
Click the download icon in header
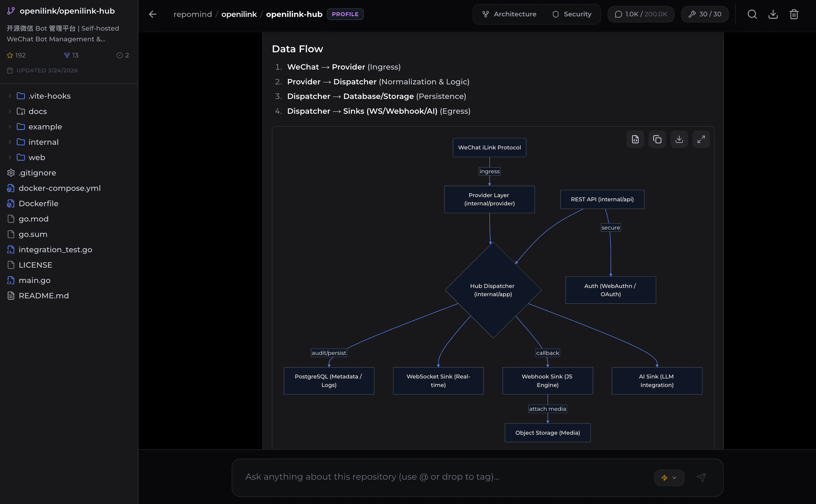(x=773, y=14)
